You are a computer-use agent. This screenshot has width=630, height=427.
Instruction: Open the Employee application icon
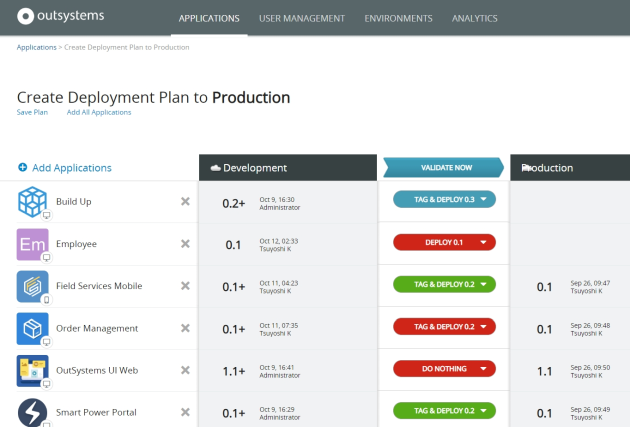33,244
